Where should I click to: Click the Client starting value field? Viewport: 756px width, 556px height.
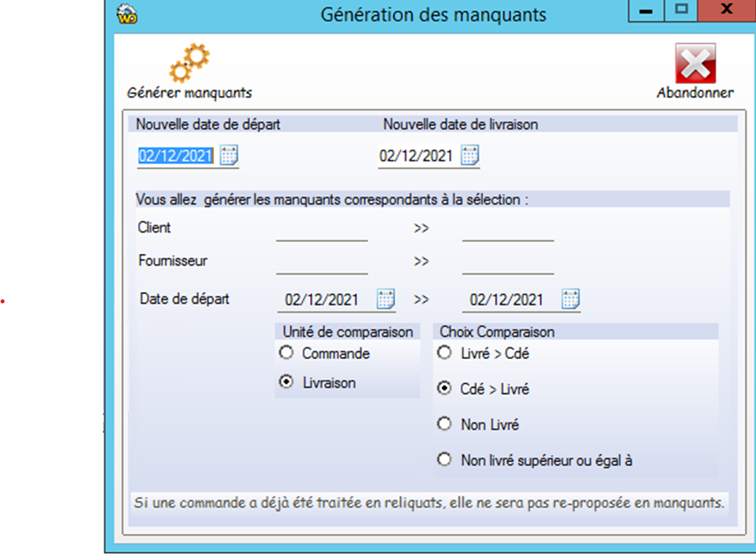click(322, 230)
